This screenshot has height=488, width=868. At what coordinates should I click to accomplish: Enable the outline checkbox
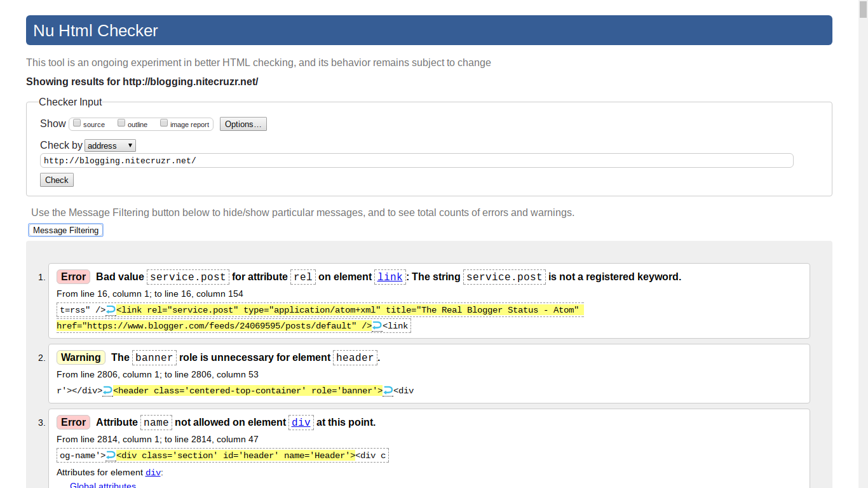[x=121, y=123]
